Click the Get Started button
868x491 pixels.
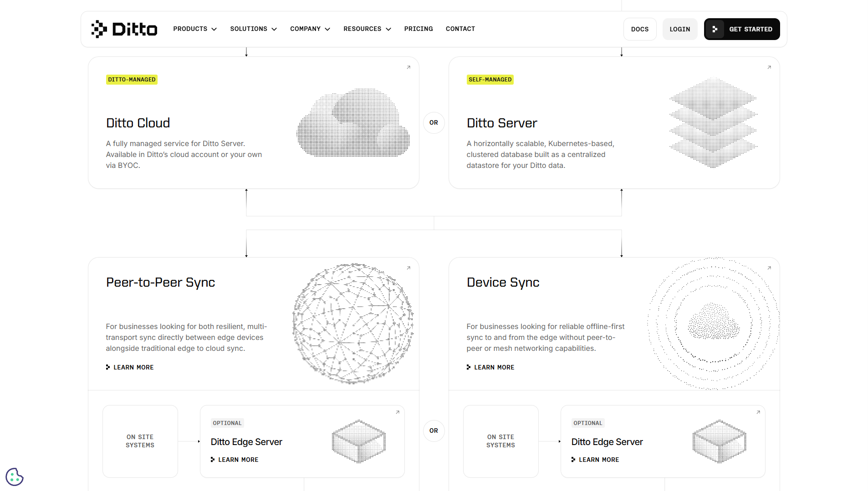[742, 29]
